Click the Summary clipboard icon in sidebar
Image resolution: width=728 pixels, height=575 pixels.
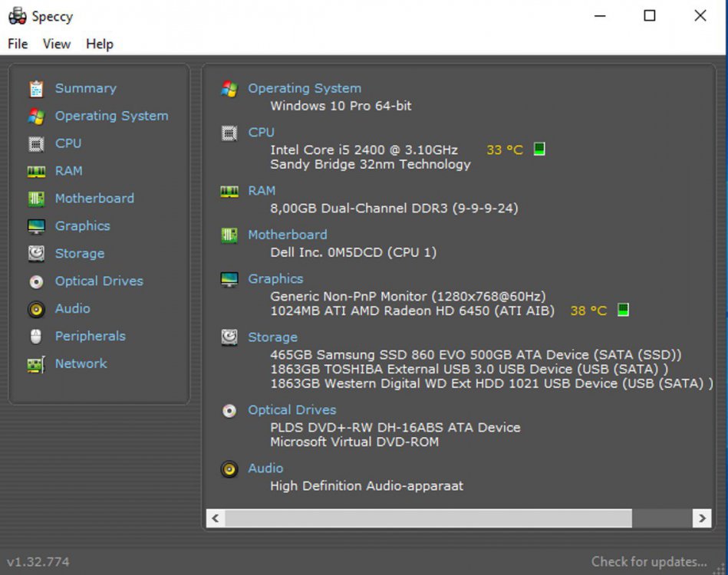pyautogui.click(x=36, y=89)
